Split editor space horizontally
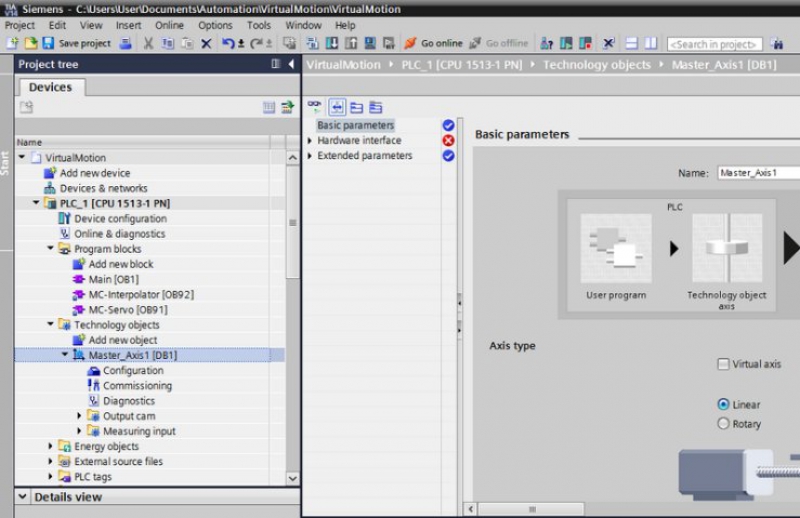Image resolution: width=800 pixels, height=518 pixels. pyautogui.click(x=632, y=43)
